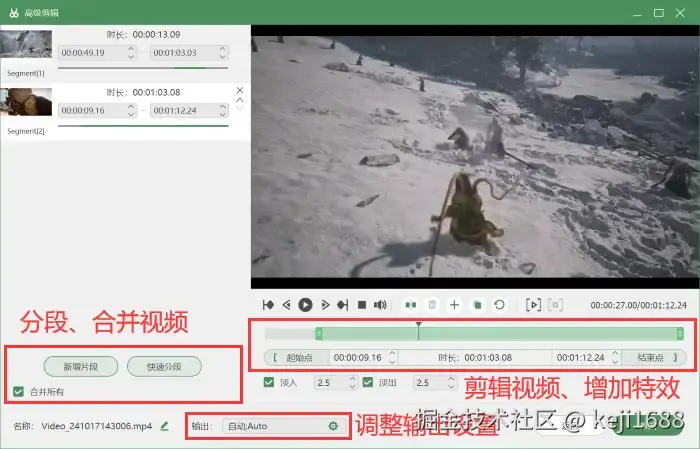The height and width of the screenshot is (449, 700).
Task: Click the Segment[1] label text
Action: [x=25, y=73]
